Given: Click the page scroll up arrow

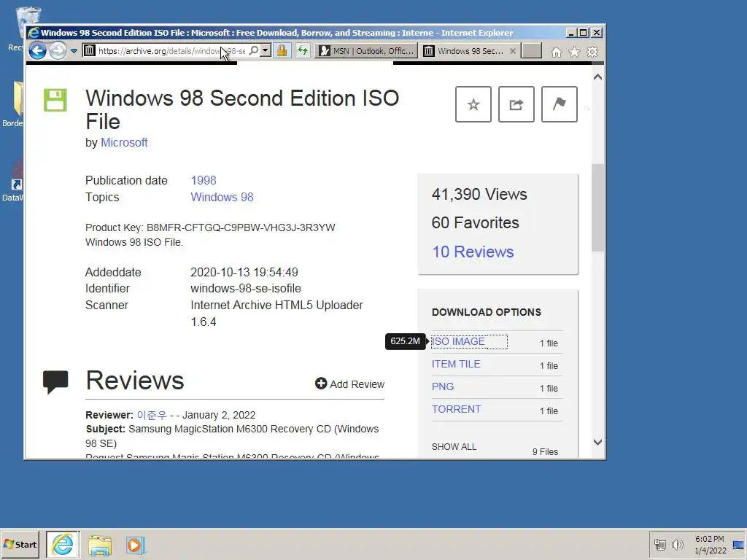Looking at the screenshot, I should click(x=598, y=77).
